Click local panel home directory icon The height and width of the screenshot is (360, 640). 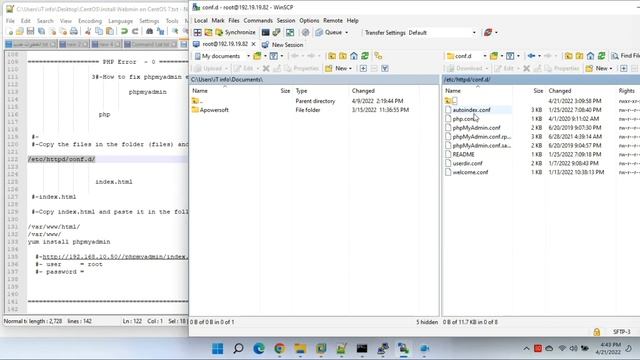(x=353, y=56)
